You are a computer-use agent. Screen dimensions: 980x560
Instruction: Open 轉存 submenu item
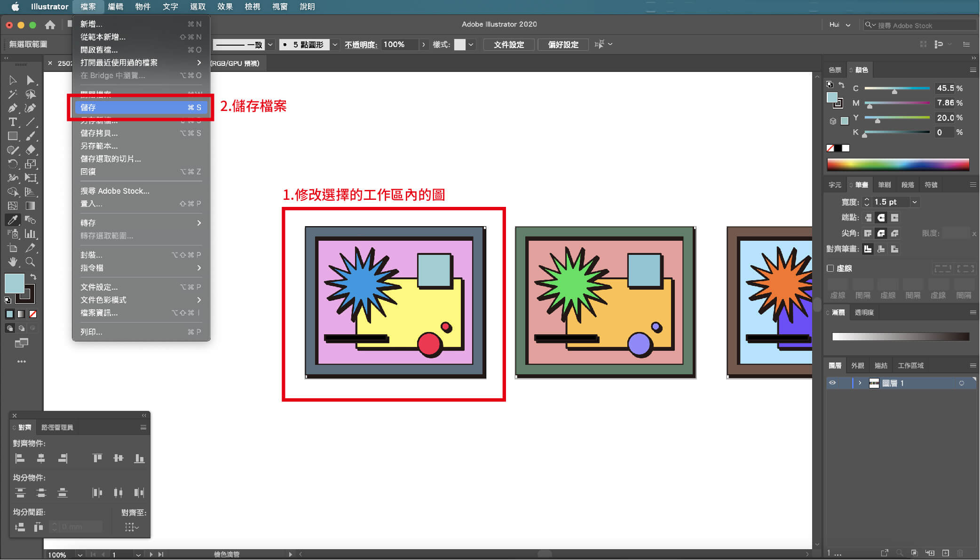click(x=141, y=223)
